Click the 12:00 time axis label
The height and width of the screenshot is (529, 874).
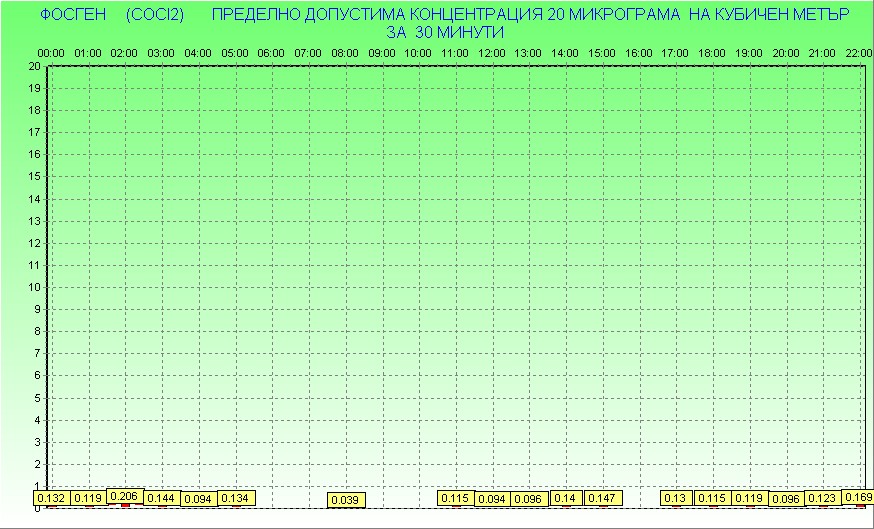coord(492,53)
